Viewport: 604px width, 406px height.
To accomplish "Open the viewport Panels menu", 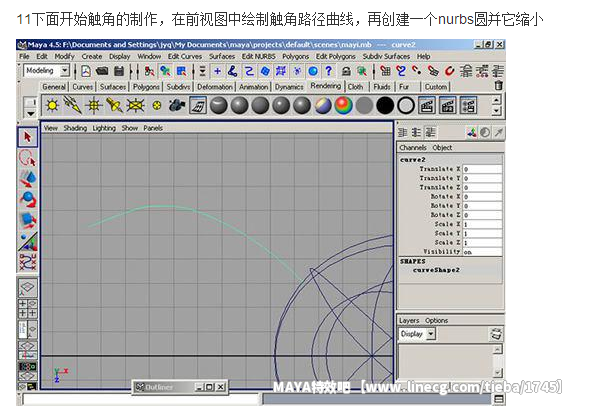I will [x=153, y=128].
